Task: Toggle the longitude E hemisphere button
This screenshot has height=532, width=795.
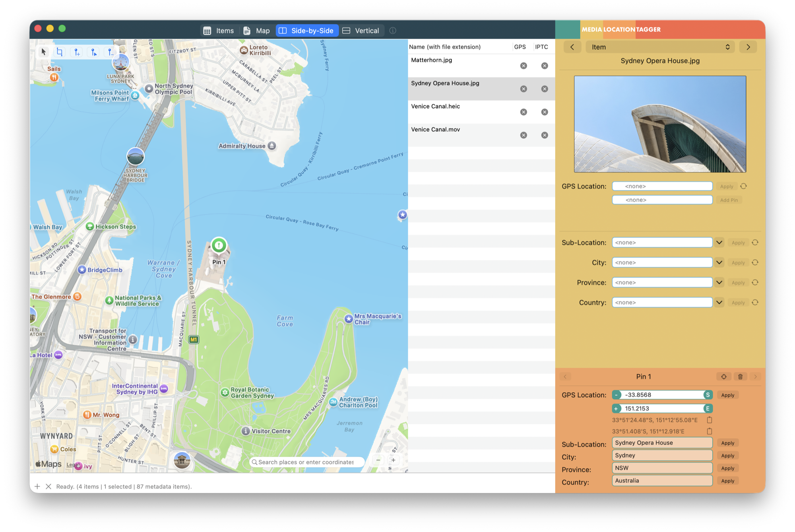Action: tap(708, 408)
